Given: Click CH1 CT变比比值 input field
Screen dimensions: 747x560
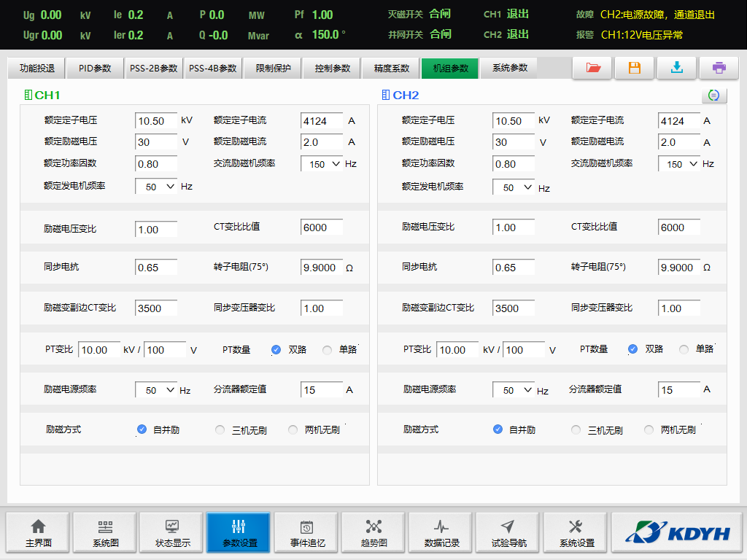Looking at the screenshot, I should (x=321, y=227).
